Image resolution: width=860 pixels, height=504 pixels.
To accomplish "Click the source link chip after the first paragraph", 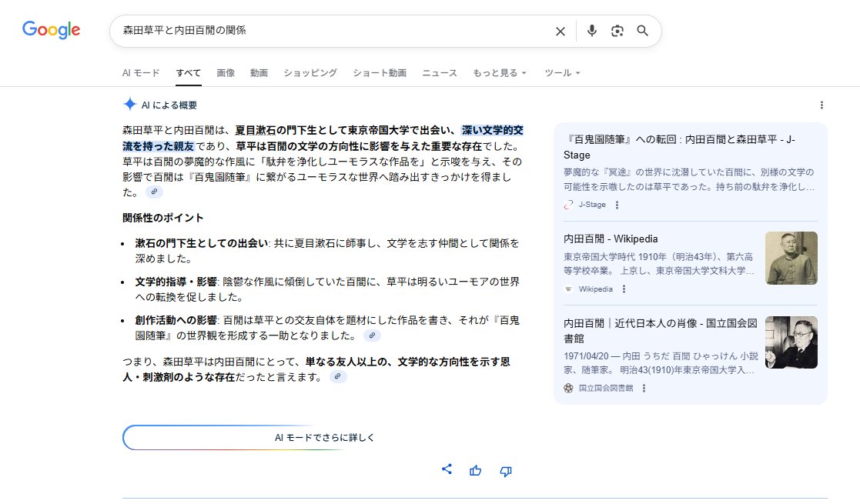I will [154, 192].
